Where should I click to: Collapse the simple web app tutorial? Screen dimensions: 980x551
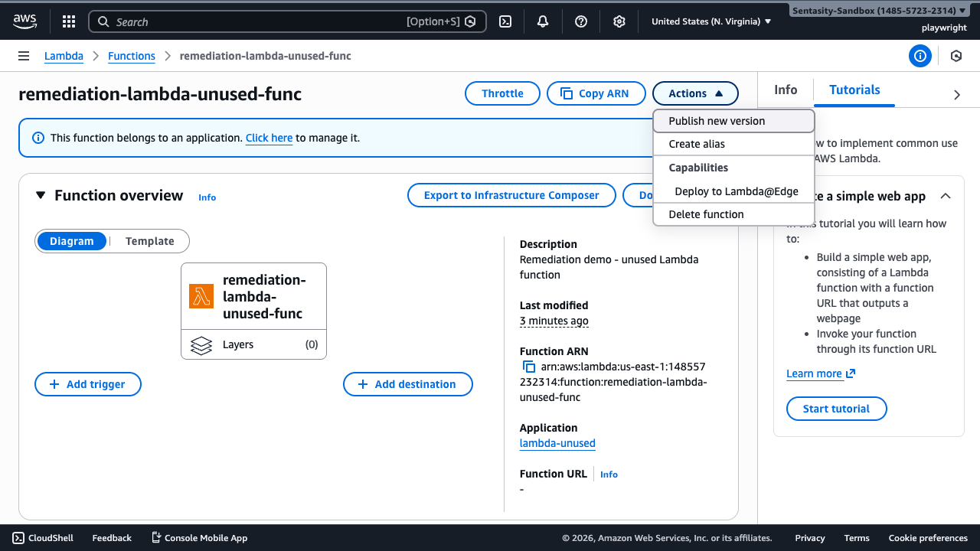(946, 196)
